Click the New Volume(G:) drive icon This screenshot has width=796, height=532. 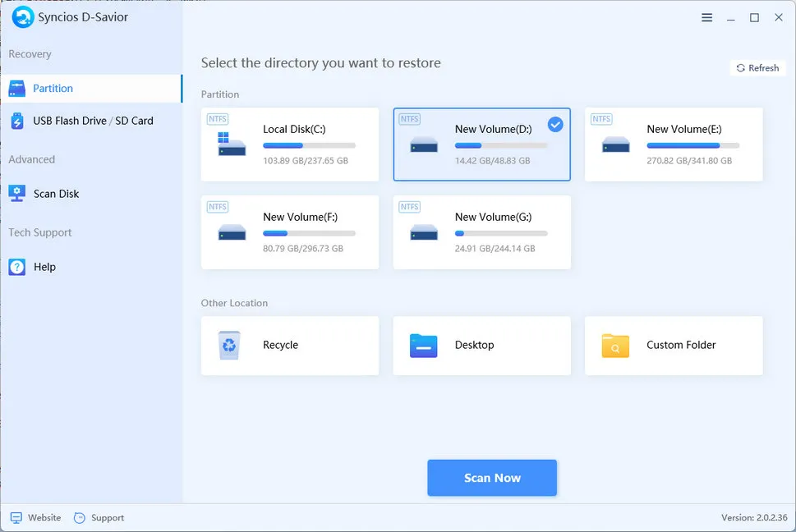424,232
